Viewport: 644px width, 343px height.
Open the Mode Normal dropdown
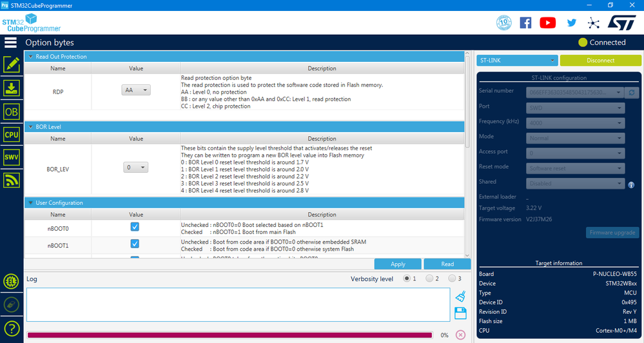pyautogui.click(x=576, y=138)
